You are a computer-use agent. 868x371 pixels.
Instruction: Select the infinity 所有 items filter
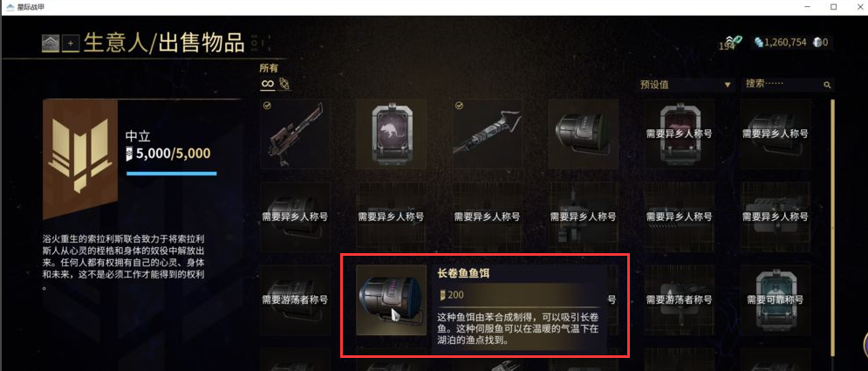coord(268,84)
